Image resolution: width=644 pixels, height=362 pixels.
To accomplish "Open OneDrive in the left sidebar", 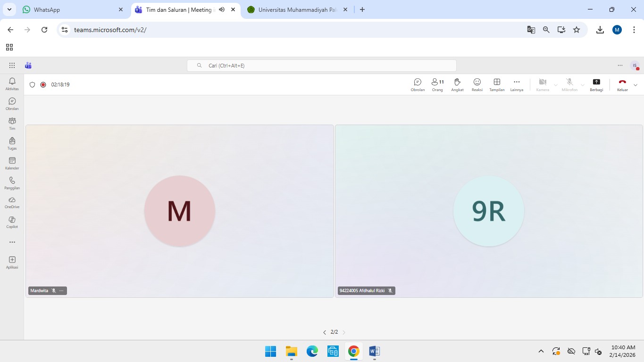I will [x=12, y=202].
